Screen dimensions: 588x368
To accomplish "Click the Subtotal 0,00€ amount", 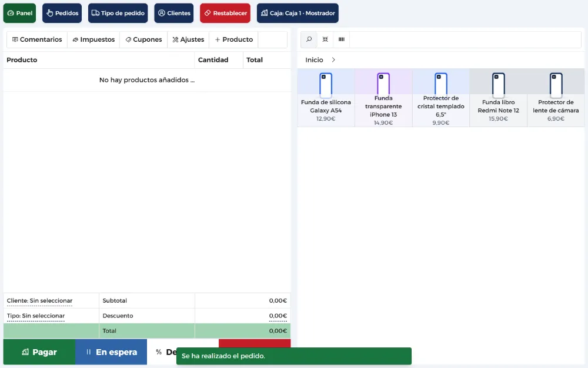I will pos(278,301).
